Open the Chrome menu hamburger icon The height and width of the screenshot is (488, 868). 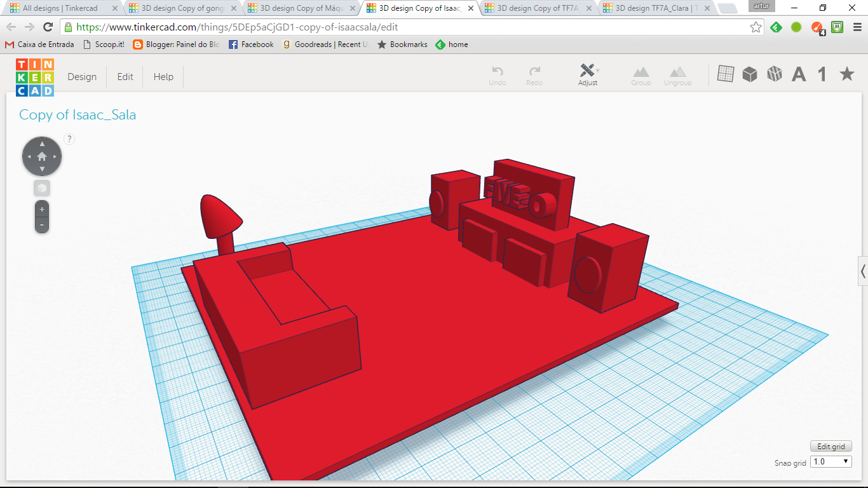(x=857, y=27)
